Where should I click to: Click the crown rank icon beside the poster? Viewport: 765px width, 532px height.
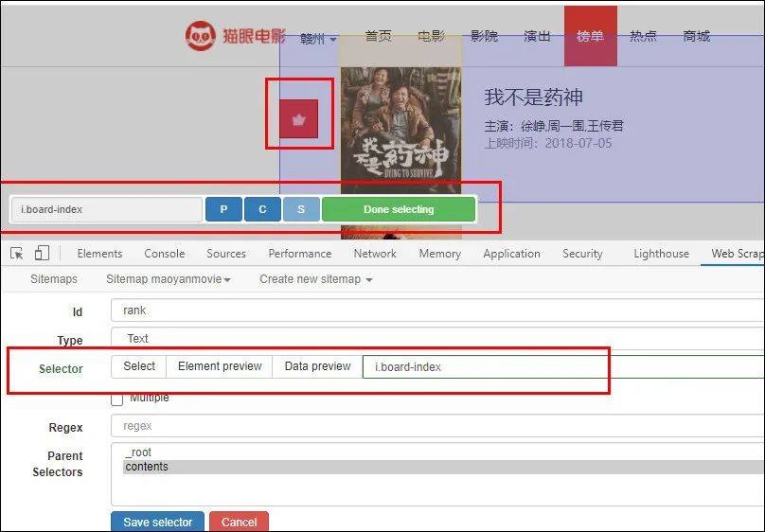298,119
